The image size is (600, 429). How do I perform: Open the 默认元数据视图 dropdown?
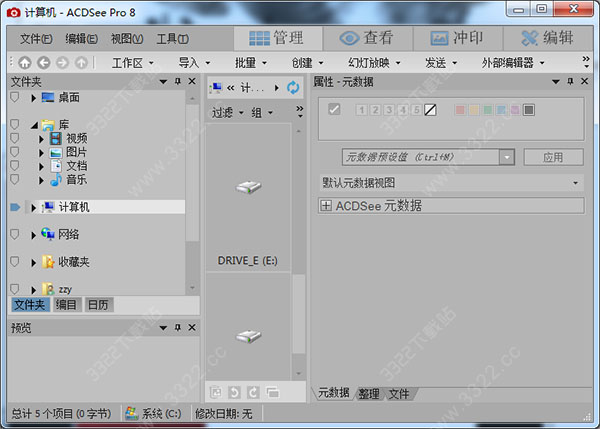pos(576,183)
